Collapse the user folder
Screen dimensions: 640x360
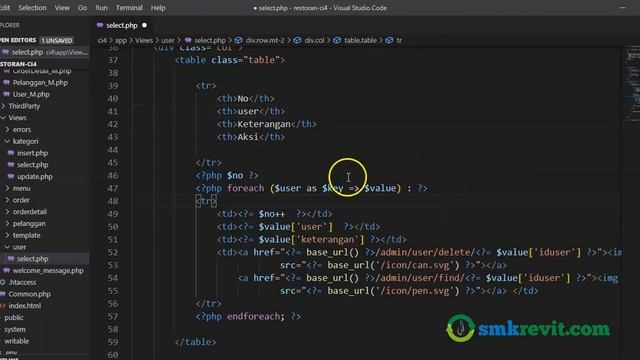(x=19, y=247)
